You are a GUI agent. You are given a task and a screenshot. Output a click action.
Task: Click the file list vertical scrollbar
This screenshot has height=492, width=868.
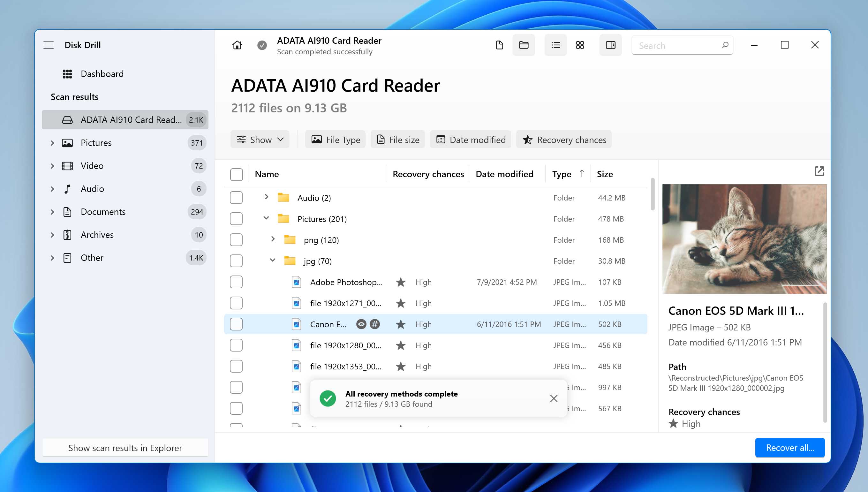(x=653, y=194)
